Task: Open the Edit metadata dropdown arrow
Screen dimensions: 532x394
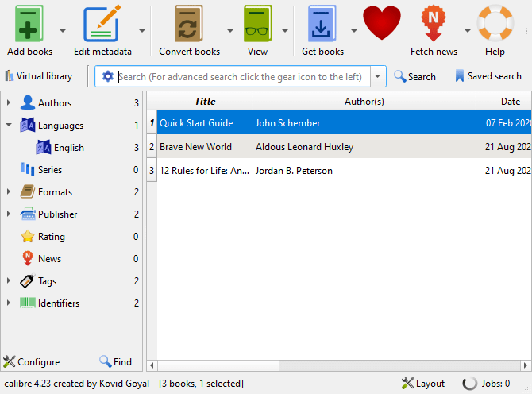Action: [x=142, y=31]
